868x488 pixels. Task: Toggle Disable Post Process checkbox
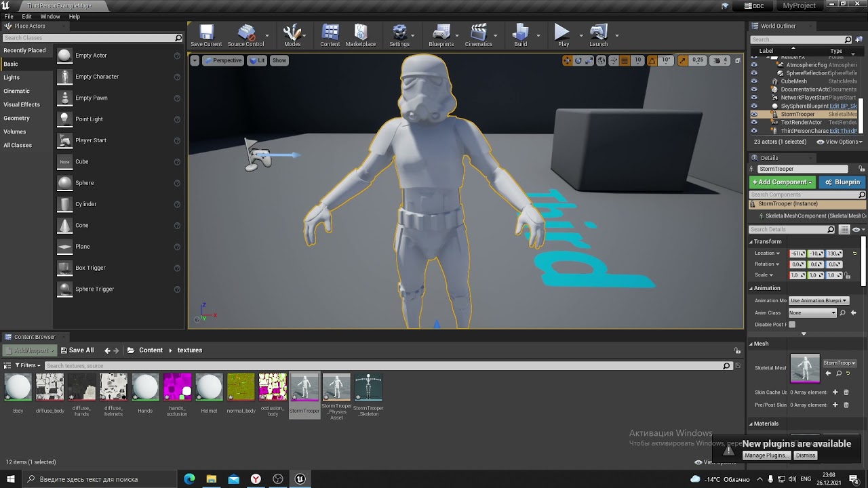coord(791,325)
